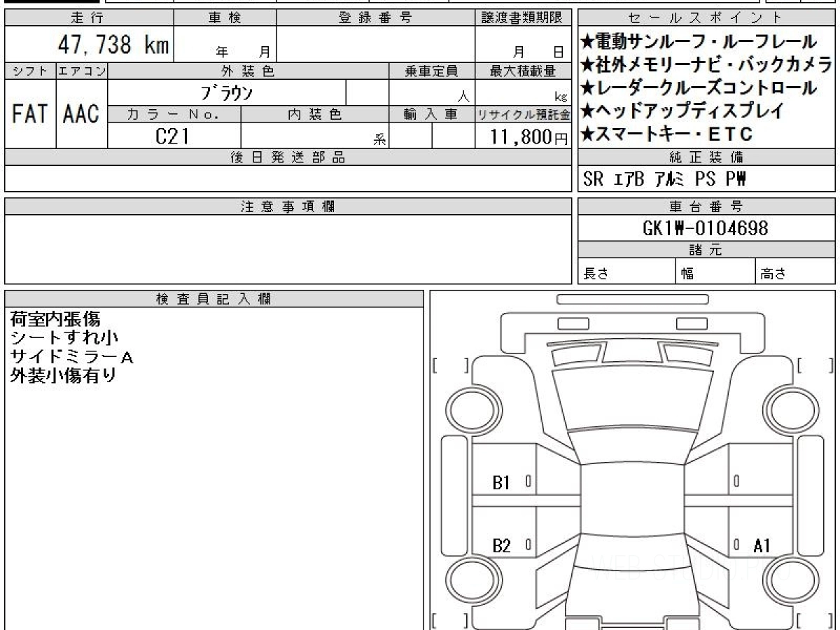
Task: Select the AAC air conditioner value
Action: coord(81,114)
